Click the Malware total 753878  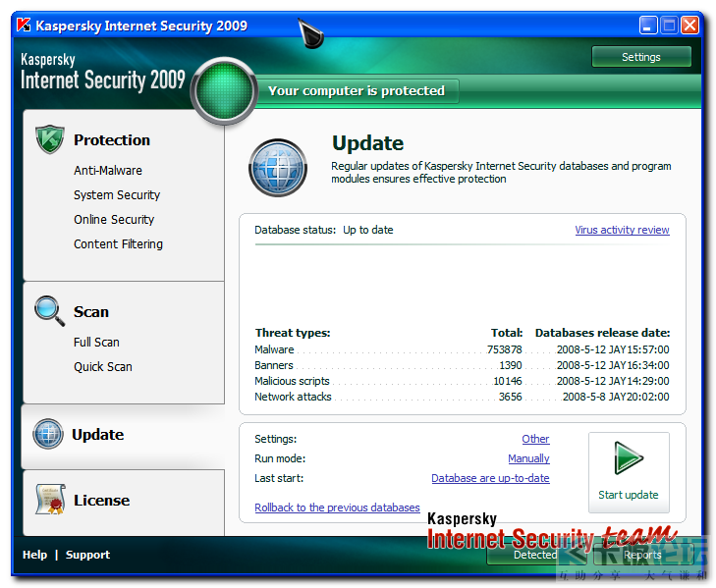(504, 349)
